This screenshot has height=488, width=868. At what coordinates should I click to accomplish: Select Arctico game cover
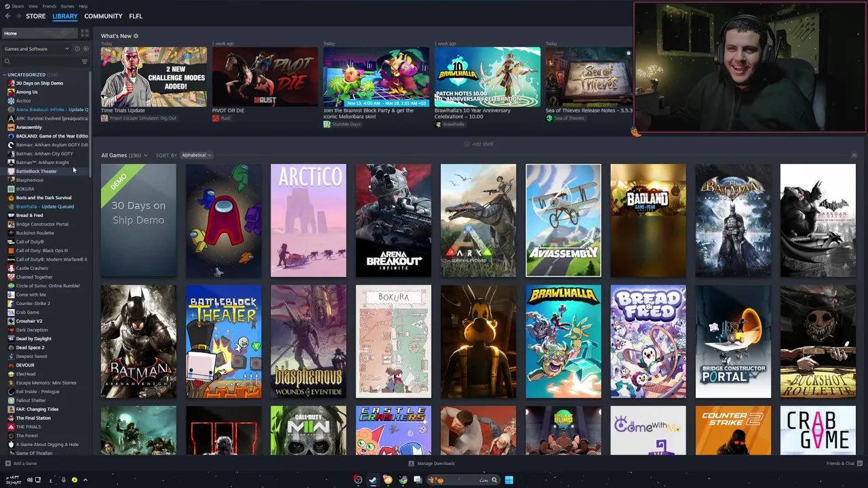[x=309, y=220]
